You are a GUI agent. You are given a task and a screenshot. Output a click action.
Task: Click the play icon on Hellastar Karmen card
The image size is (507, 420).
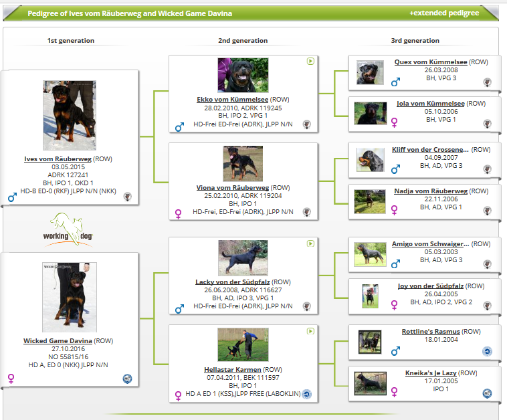point(310,331)
